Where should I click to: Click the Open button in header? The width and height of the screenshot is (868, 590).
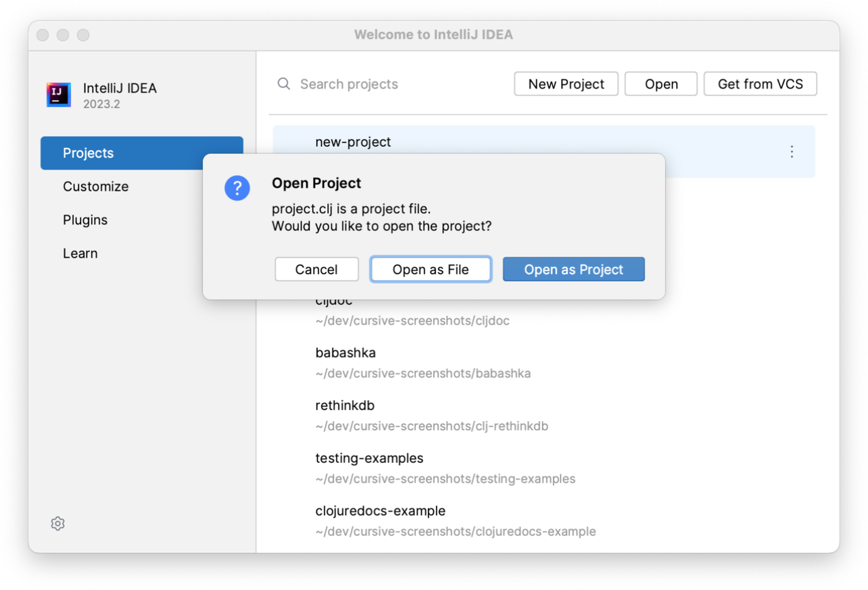(x=661, y=84)
